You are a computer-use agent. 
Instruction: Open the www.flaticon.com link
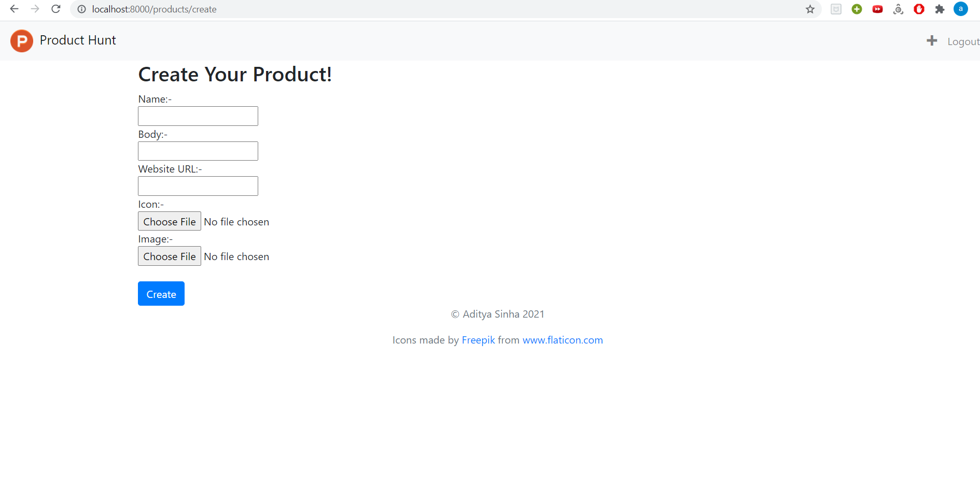[563, 340]
